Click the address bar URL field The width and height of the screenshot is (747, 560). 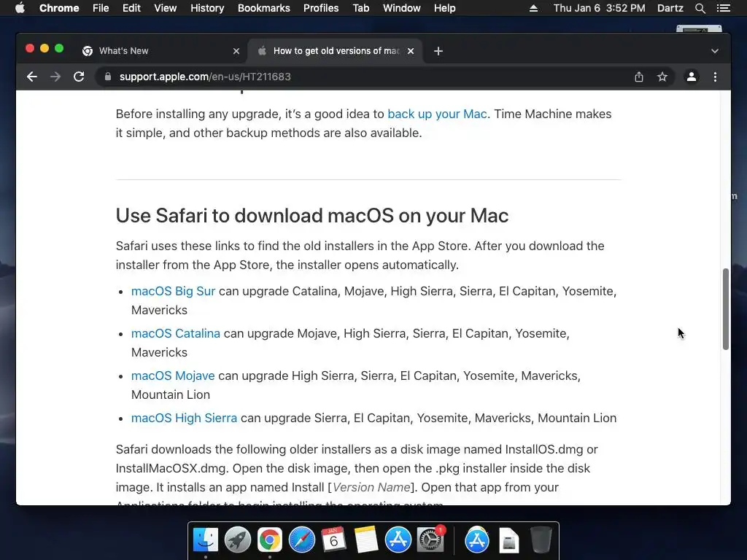tap(367, 77)
